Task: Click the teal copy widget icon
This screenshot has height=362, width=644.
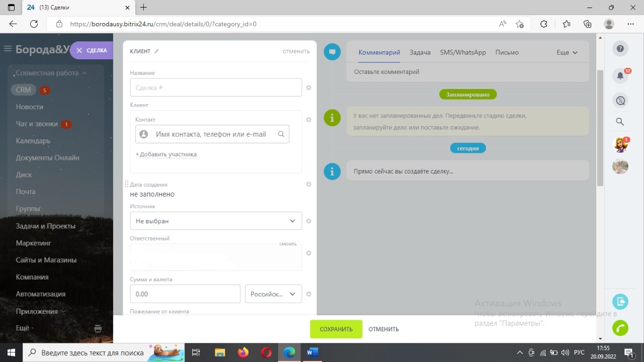Action: click(620, 302)
